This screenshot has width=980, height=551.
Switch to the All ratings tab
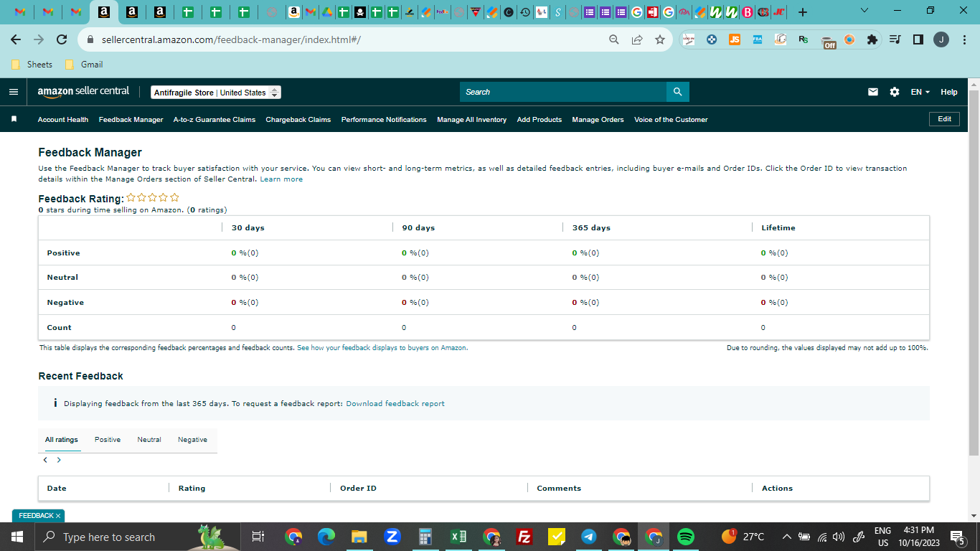point(62,440)
